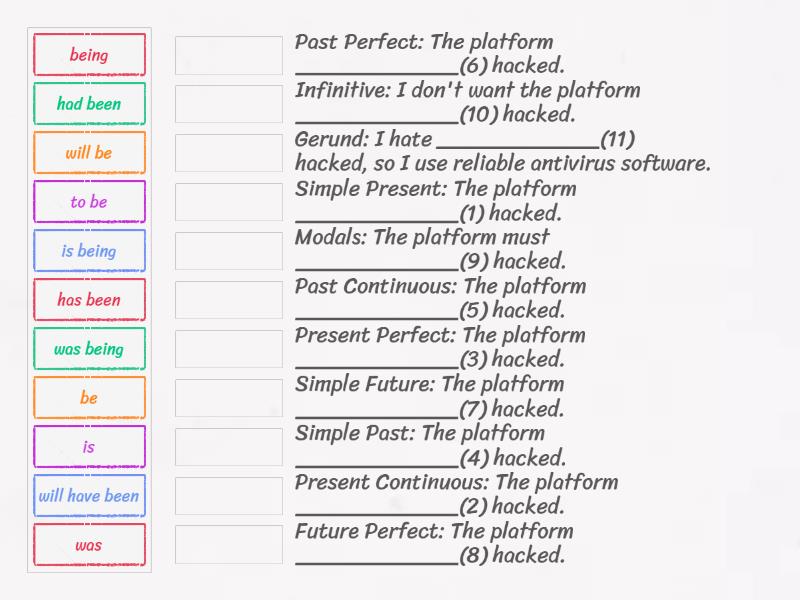Click the answer box for the Infinitive sentence

228,103
